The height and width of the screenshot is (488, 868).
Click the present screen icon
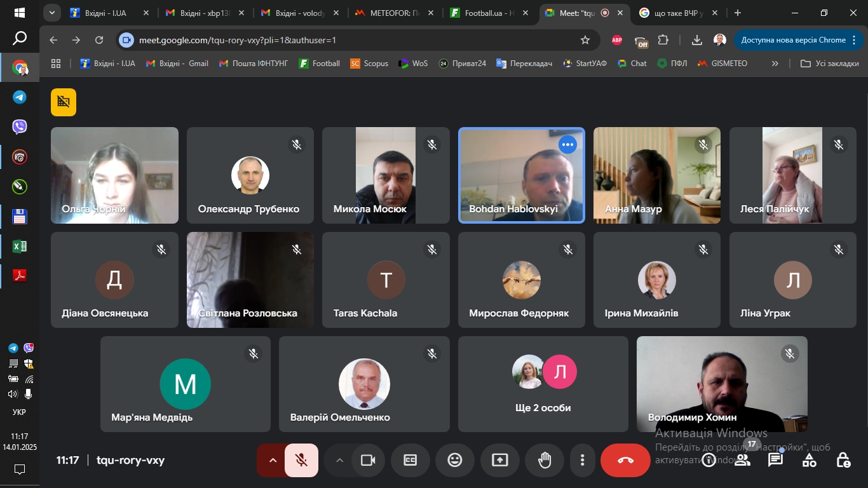(500, 460)
